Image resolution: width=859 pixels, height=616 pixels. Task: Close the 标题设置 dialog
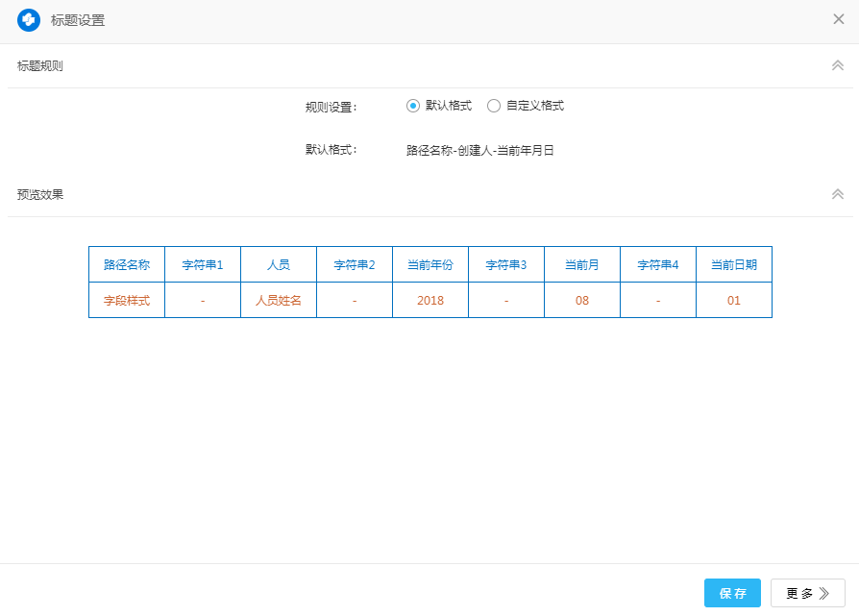[838, 19]
